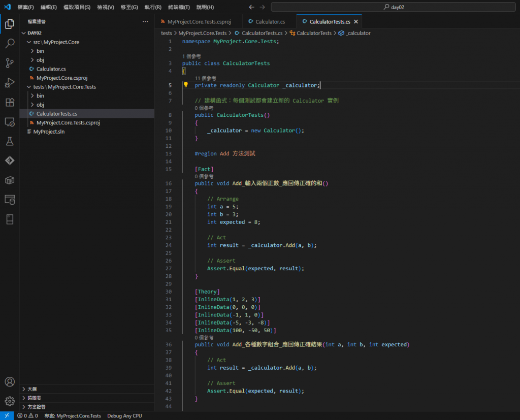Screen dimensions: 520x420
Task: Open the Source Control view
Action: coord(10,63)
